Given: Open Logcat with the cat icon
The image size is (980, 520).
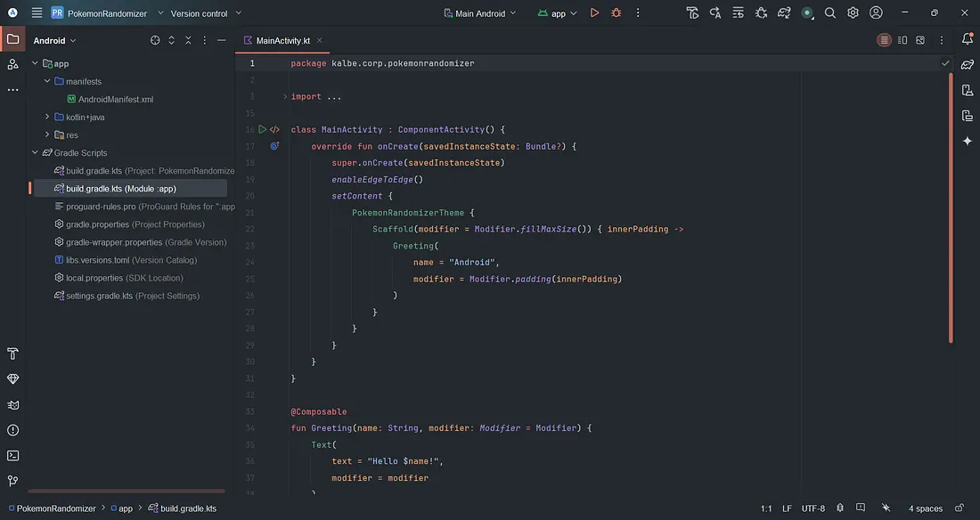Looking at the screenshot, I should point(12,402).
